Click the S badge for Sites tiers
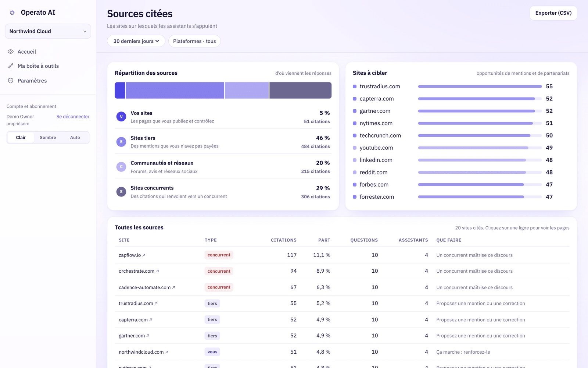 tap(121, 142)
